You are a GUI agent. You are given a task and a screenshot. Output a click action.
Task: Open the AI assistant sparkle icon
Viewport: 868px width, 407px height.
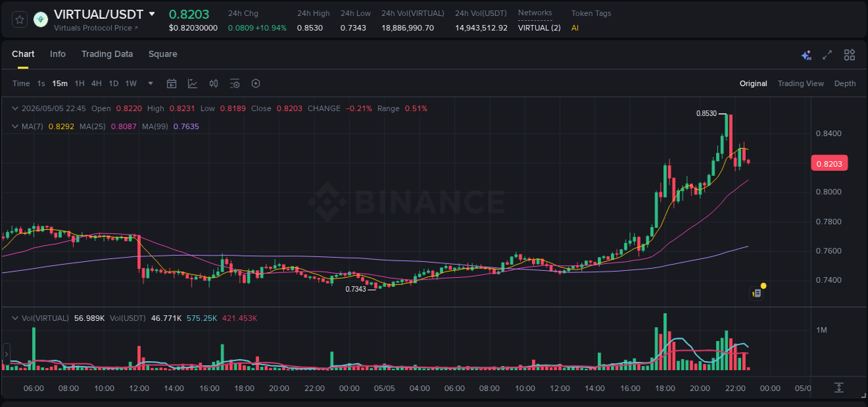click(806, 55)
